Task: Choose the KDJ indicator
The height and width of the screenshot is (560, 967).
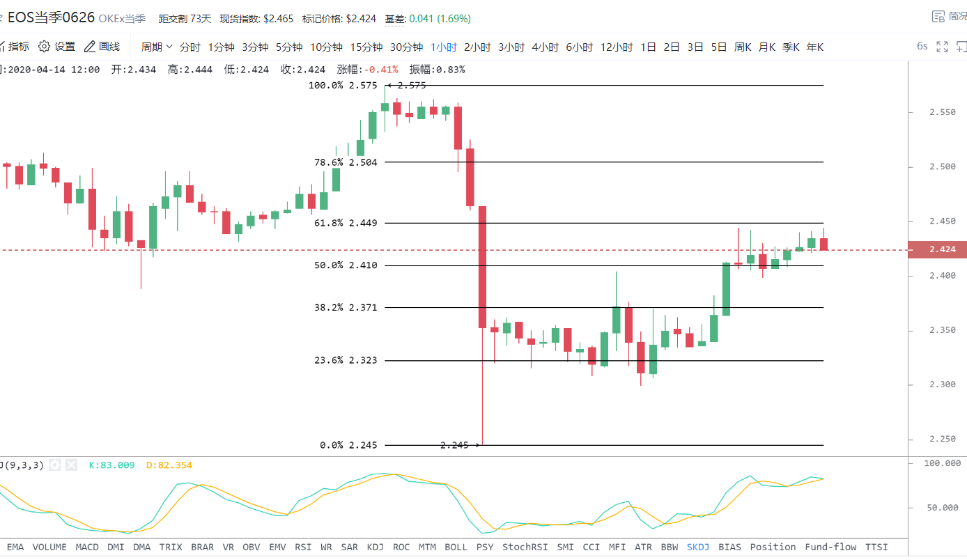Action: 375,547
